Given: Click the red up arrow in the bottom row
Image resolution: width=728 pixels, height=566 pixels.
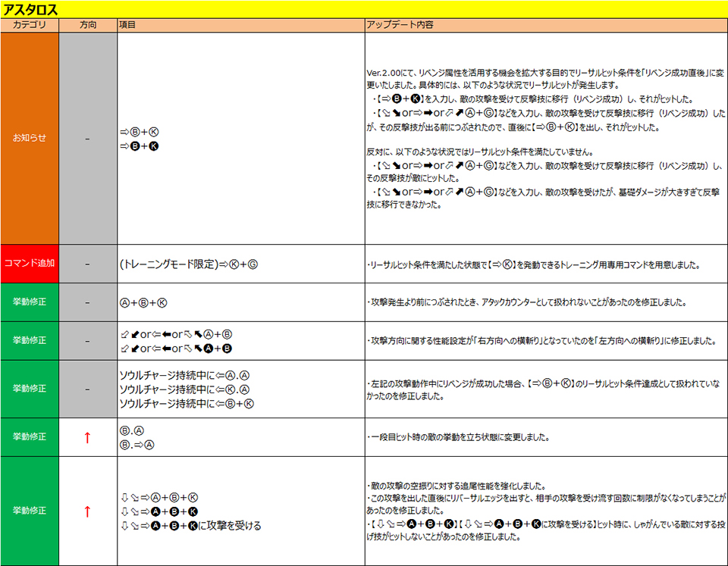Looking at the screenshot, I should pyautogui.click(x=87, y=511).
